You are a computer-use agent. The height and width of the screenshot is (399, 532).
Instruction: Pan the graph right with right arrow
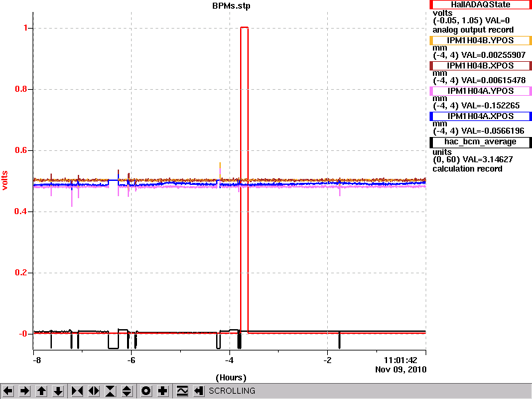[25, 391]
